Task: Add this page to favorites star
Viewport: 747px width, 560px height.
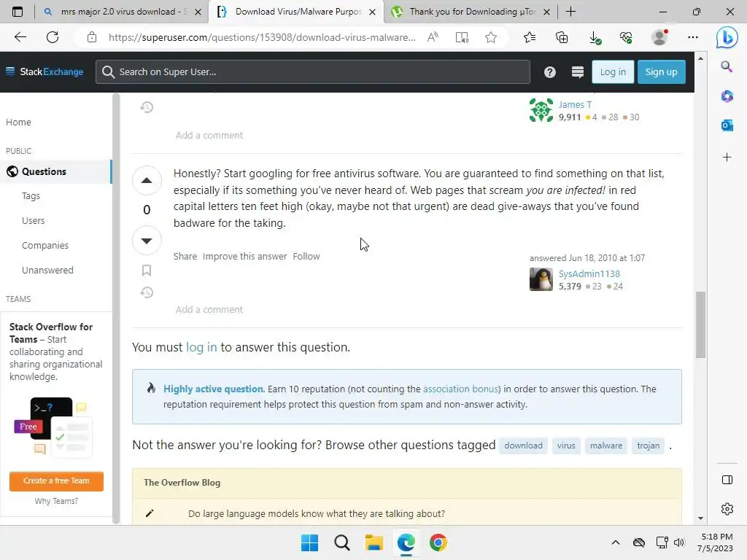Action: pos(491,37)
